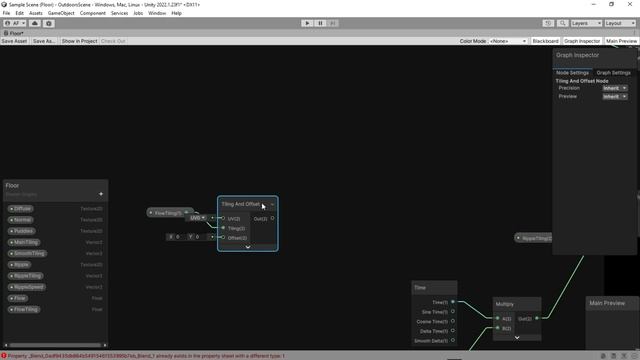Open the Component menu
The image size is (640, 360).
coord(93,13)
